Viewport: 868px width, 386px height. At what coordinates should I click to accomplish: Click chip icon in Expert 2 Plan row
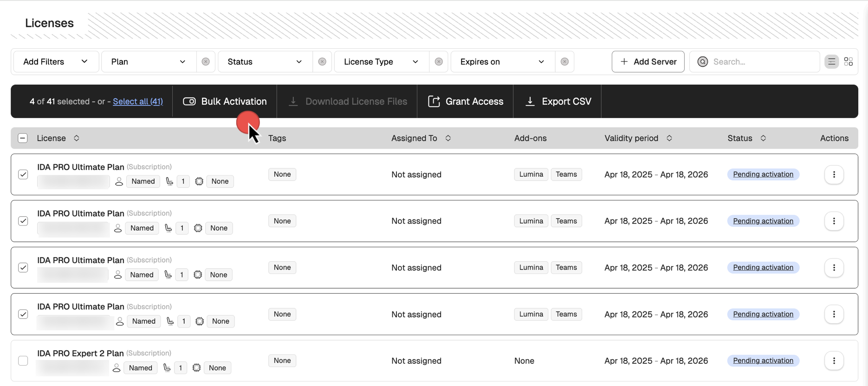click(x=197, y=368)
